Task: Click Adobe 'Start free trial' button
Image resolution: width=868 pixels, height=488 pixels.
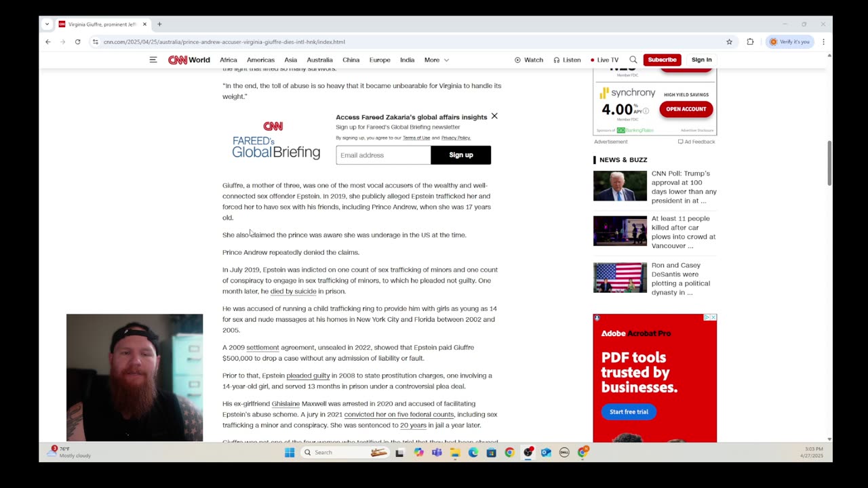Action: click(629, 411)
